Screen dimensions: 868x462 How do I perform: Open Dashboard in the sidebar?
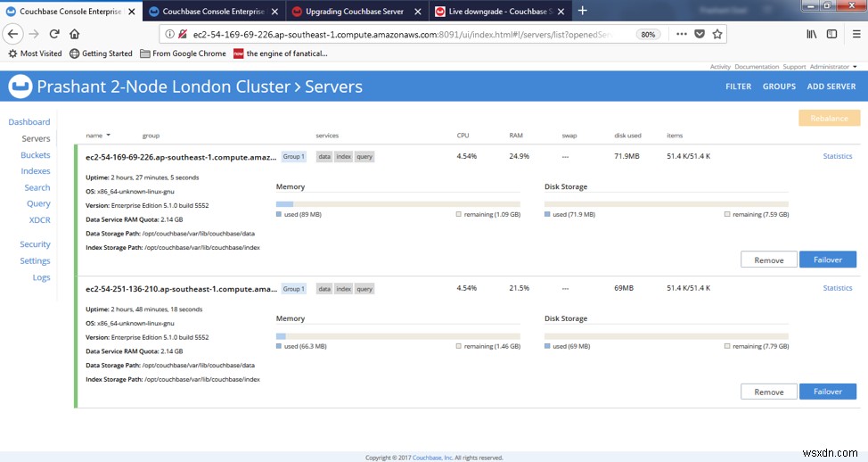pyautogui.click(x=29, y=122)
